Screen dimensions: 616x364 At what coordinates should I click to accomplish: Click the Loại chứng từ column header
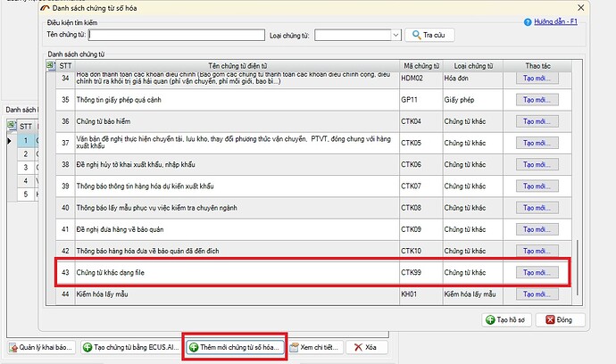pyautogui.click(x=473, y=66)
